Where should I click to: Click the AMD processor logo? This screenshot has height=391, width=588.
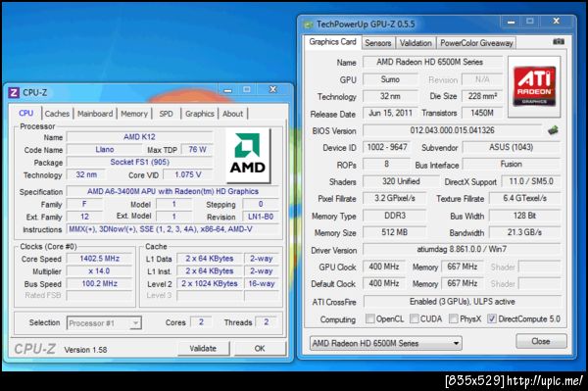248,155
